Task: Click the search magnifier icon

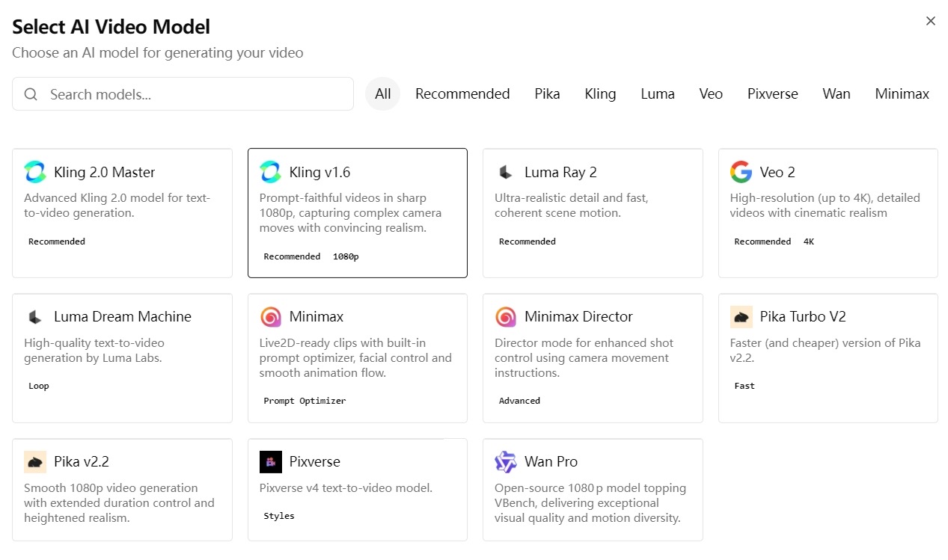Action: tap(31, 94)
